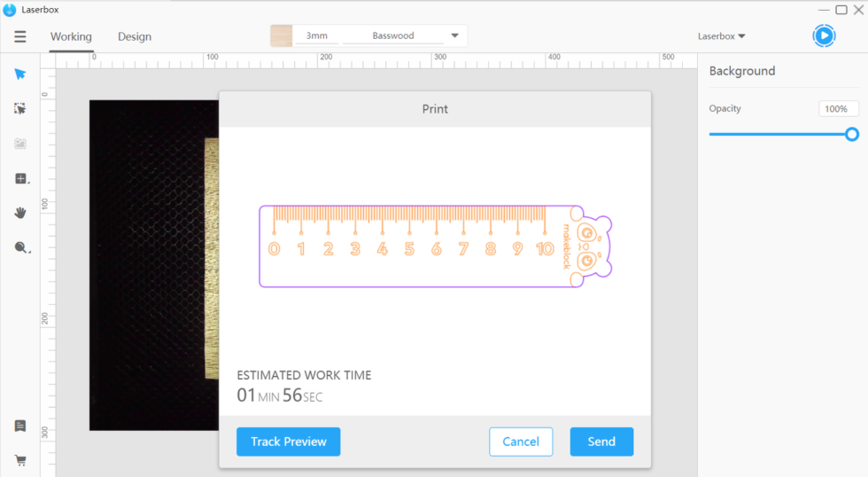
Task: Select the zoom magnifier tool
Action: click(x=21, y=247)
